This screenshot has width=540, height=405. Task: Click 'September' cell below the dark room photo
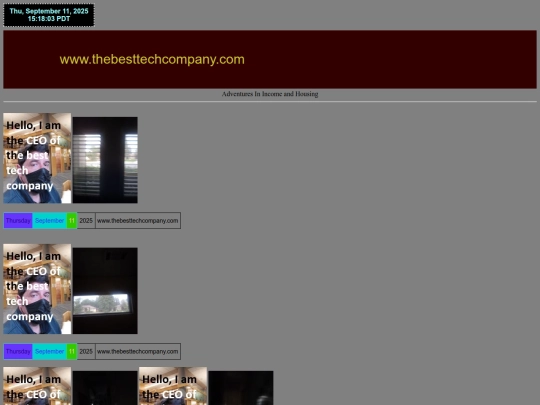pyautogui.click(x=50, y=351)
